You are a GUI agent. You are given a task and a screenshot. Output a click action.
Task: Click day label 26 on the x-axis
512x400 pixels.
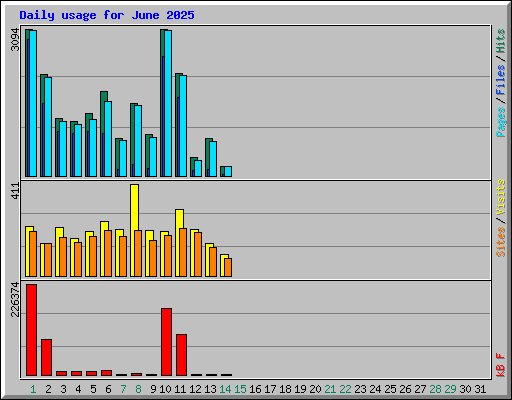coord(405,389)
